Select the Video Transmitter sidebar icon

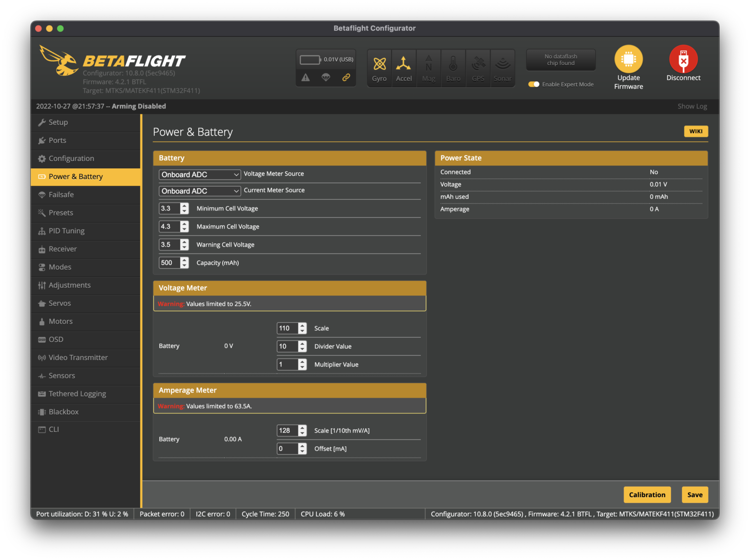[42, 357]
